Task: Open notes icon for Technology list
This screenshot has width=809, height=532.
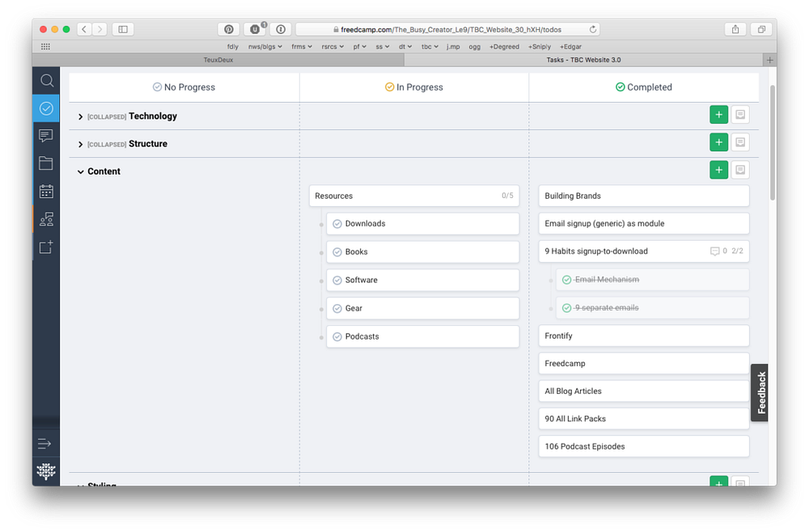Action: point(740,115)
